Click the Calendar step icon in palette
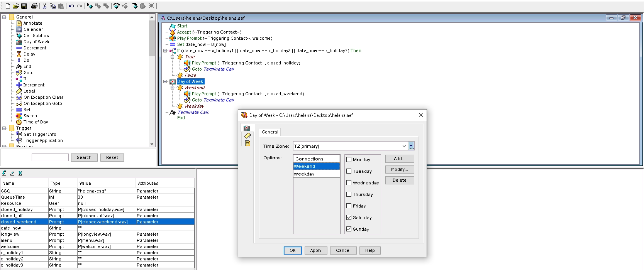This screenshot has height=270, width=644. point(19,29)
